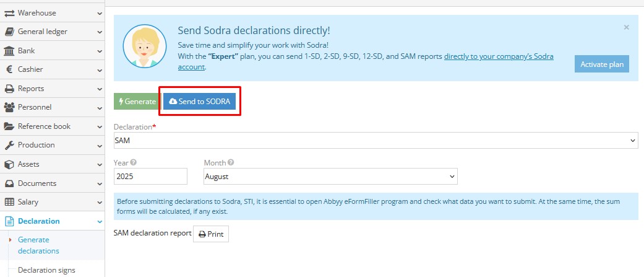Viewport: 644px width, 277px height.
Task: Click the Activate plan button
Action: pyautogui.click(x=601, y=64)
